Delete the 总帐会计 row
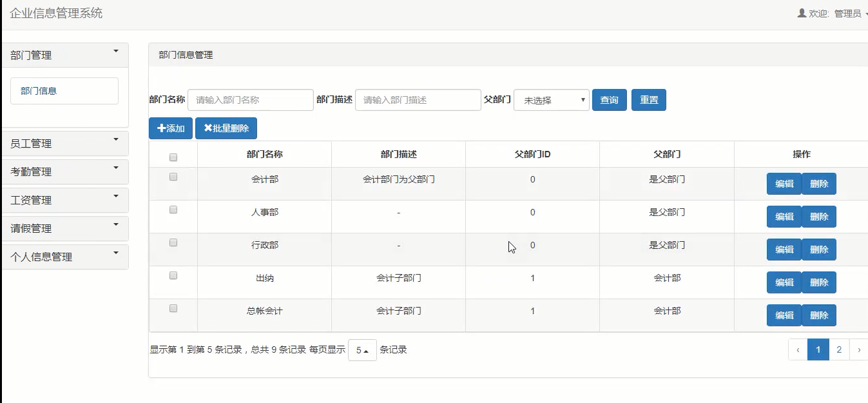This screenshot has height=403, width=868. tap(819, 315)
